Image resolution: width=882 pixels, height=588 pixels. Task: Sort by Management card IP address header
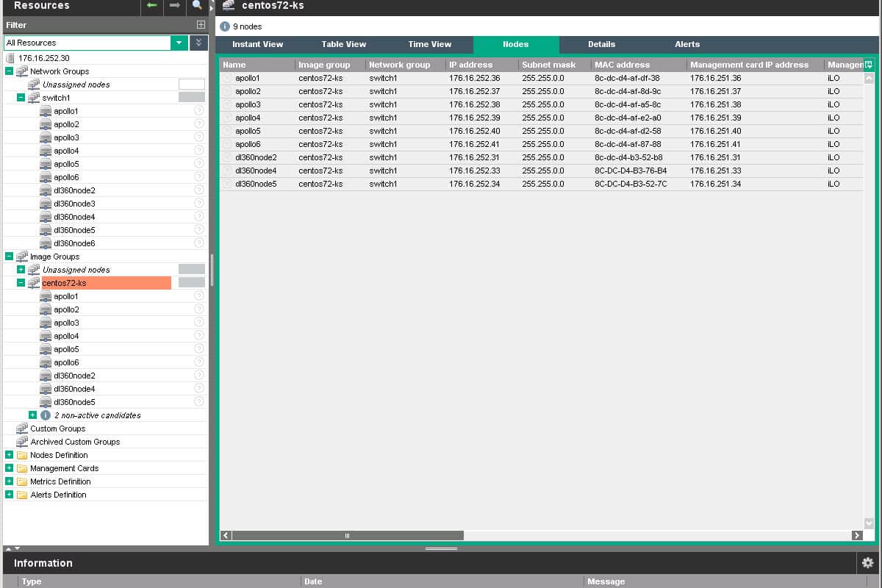pos(756,65)
